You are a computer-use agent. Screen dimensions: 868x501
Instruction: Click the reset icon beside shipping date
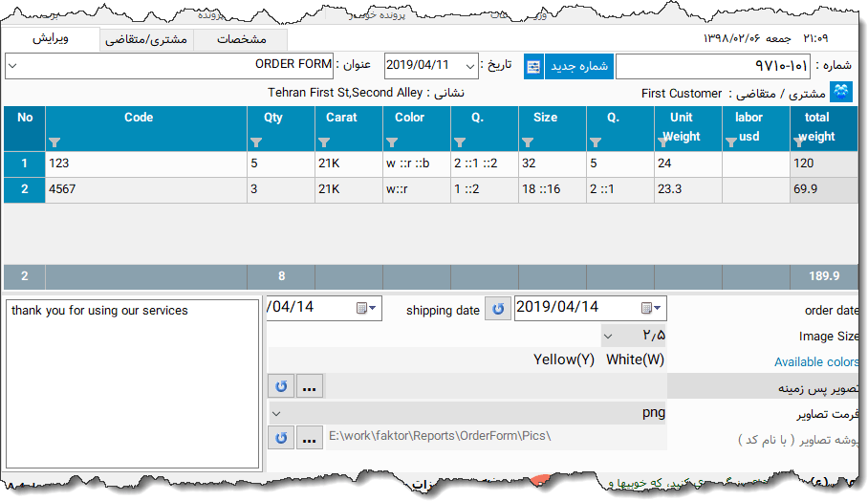tap(497, 309)
